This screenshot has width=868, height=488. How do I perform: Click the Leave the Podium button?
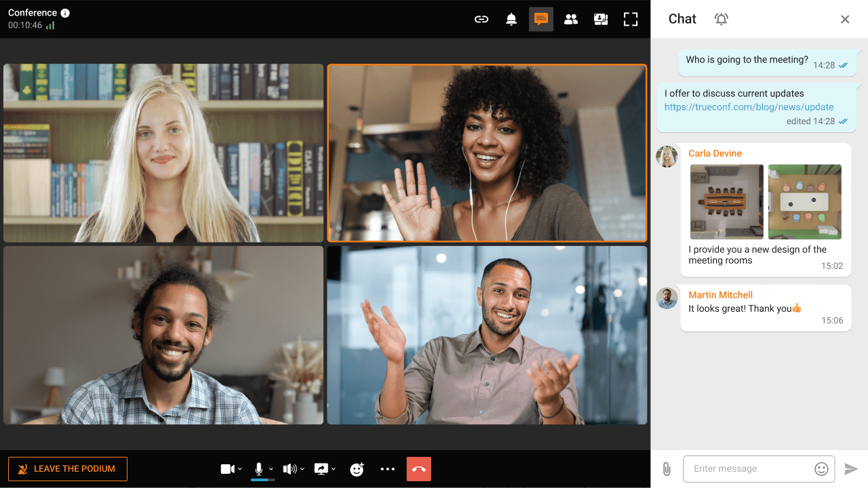point(67,468)
